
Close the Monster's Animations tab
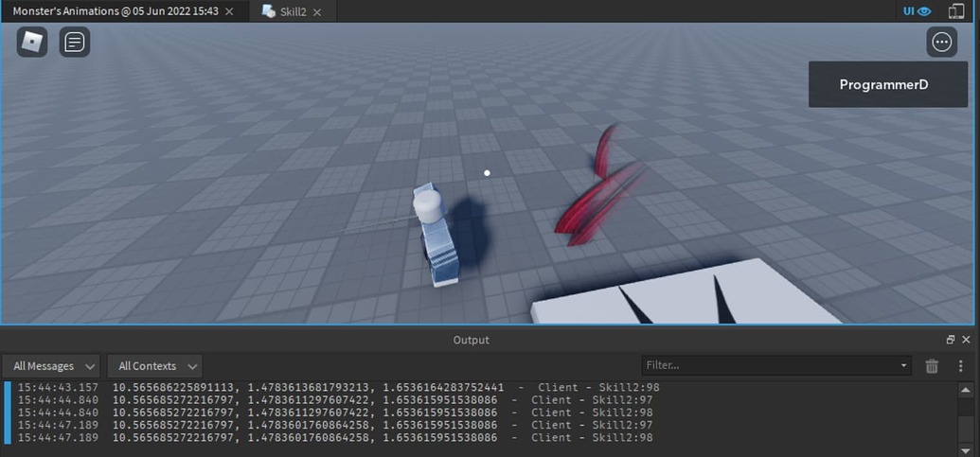click(229, 12)
